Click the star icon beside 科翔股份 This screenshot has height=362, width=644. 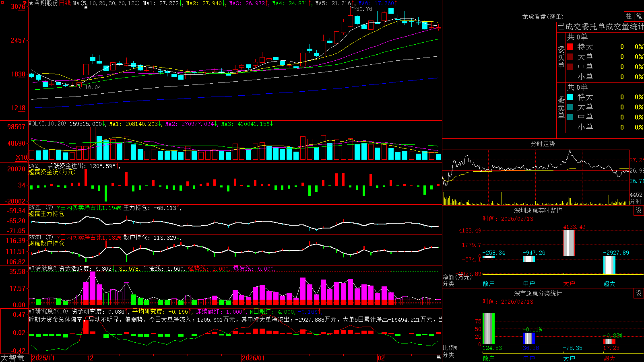[31, 3]
